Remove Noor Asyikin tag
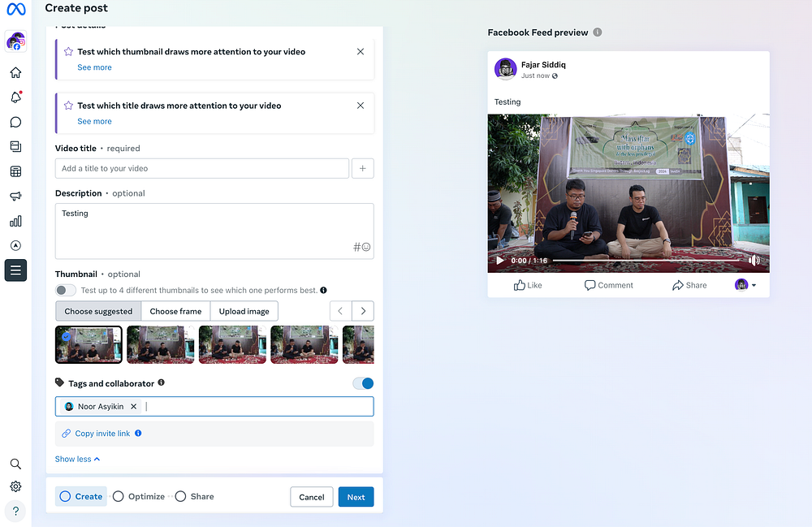812x527 pixels. pyautogui.click(x=134, y=406)
